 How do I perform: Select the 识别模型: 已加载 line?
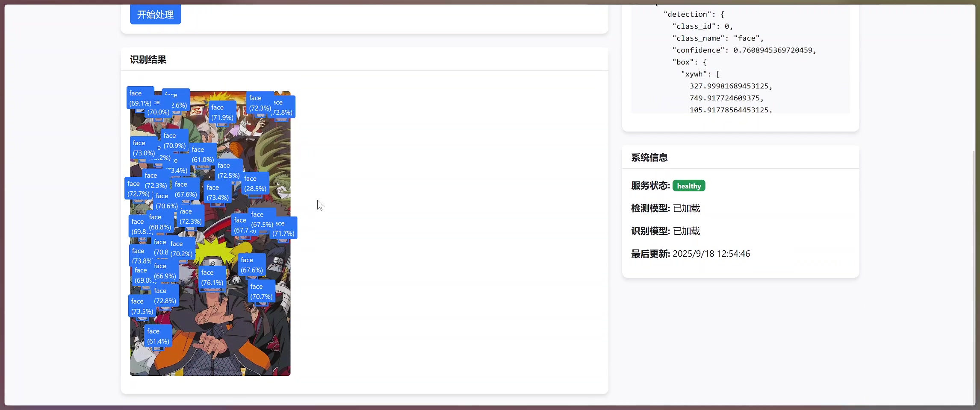click(x=665, y=231)
